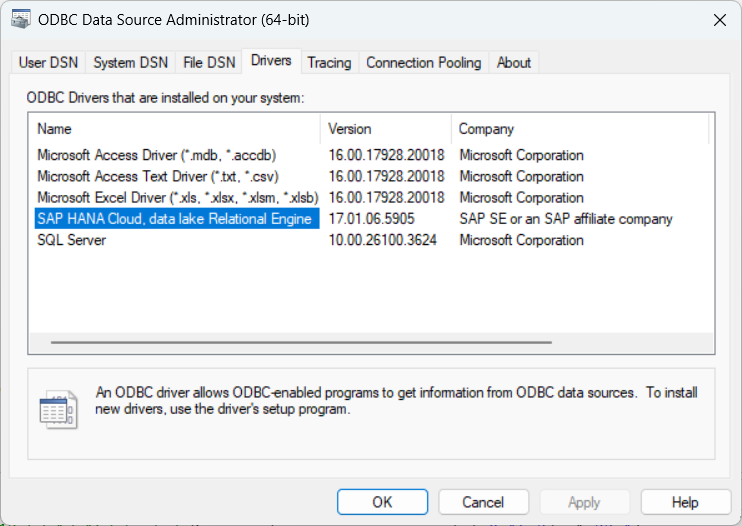Select the File DSN tab
The image size is (742, 526).
209,62
